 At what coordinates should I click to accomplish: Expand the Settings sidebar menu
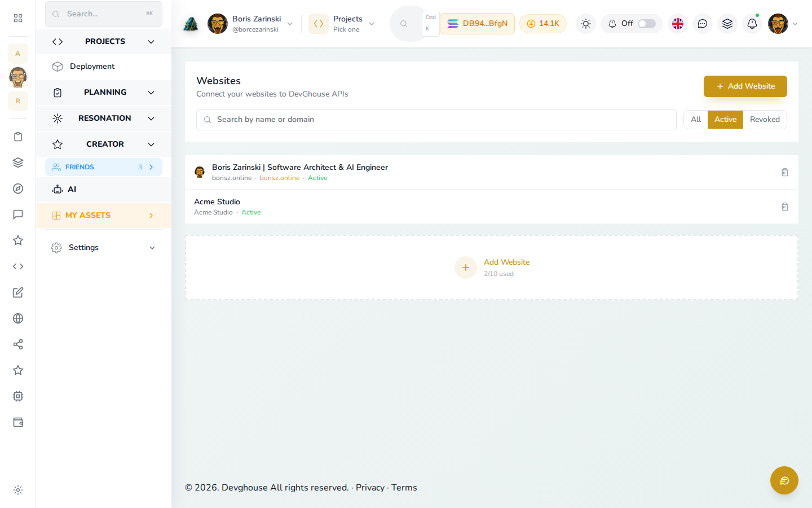(x=104, y=248)
